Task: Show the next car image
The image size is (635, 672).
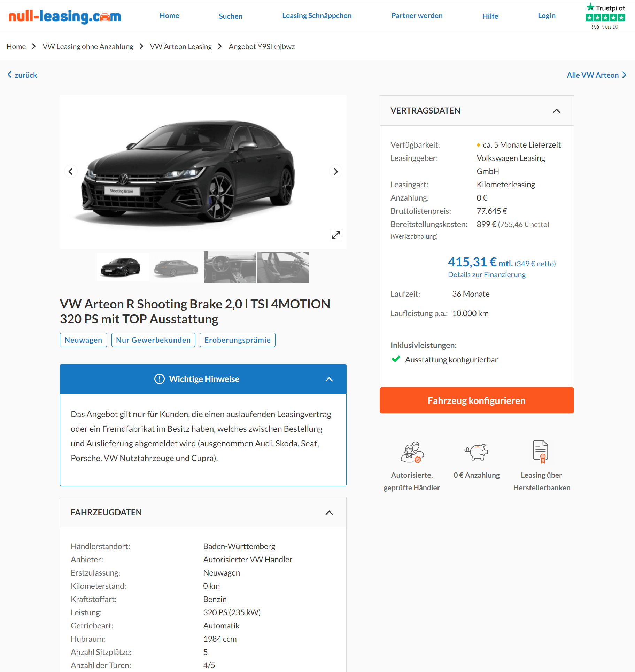Action: pos(335,171)
